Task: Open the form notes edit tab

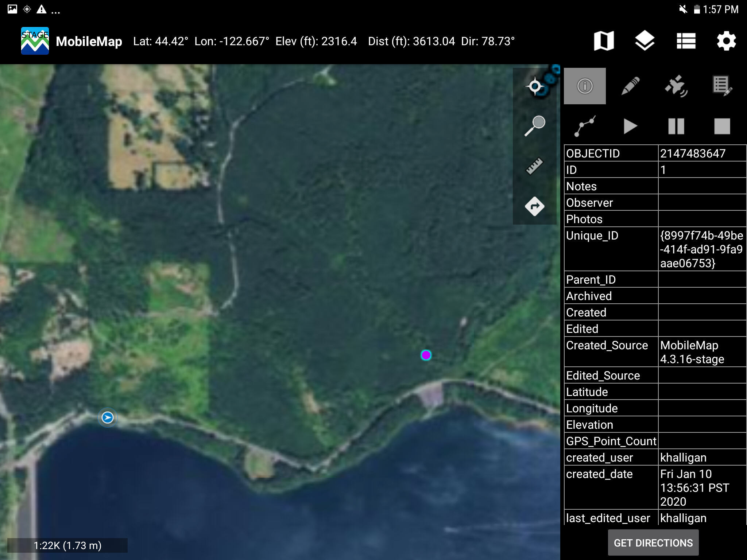Action: point(722,86)
